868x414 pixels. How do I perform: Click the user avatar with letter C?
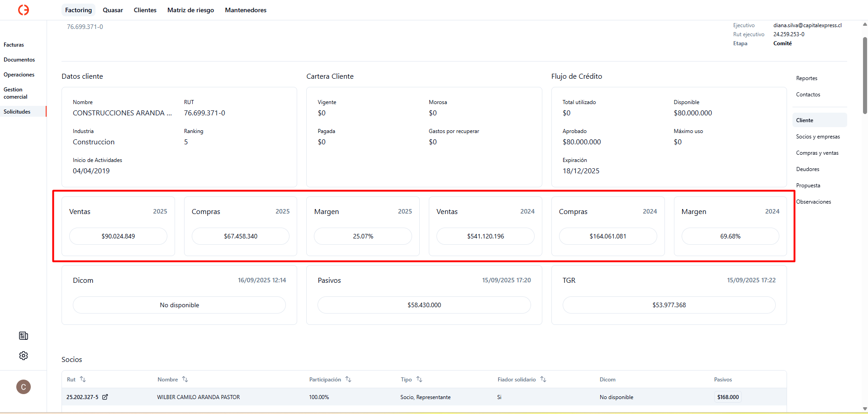24,387
